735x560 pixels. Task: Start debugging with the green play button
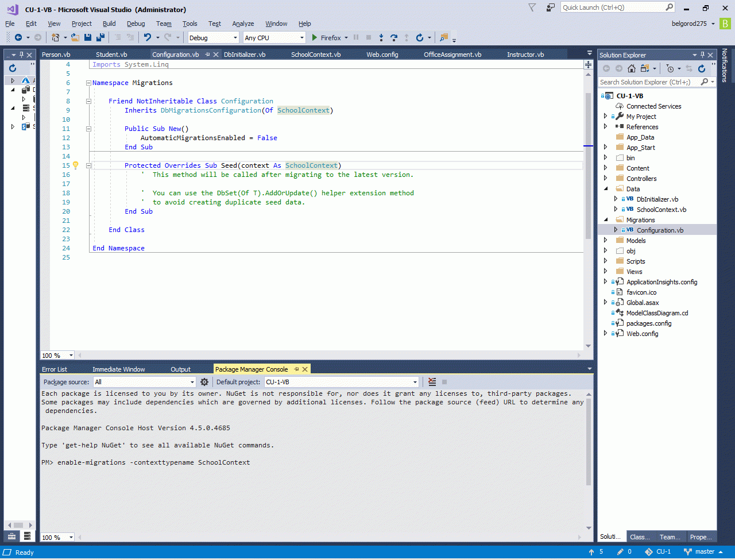click(314, 37)
